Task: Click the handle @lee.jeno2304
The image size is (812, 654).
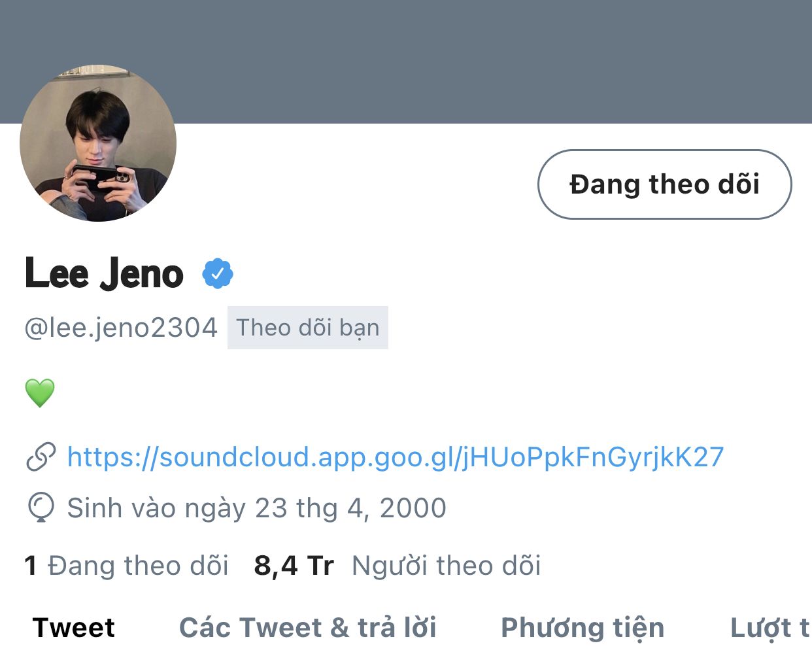Action: [121, 328]
